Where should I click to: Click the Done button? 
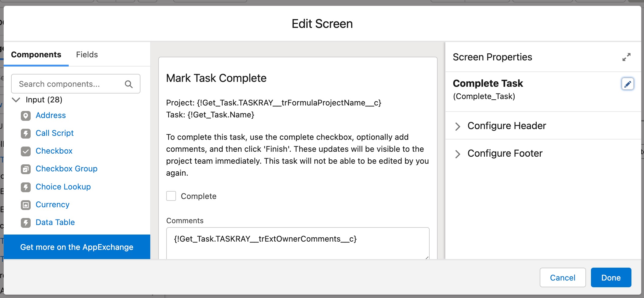coord(611,277)
